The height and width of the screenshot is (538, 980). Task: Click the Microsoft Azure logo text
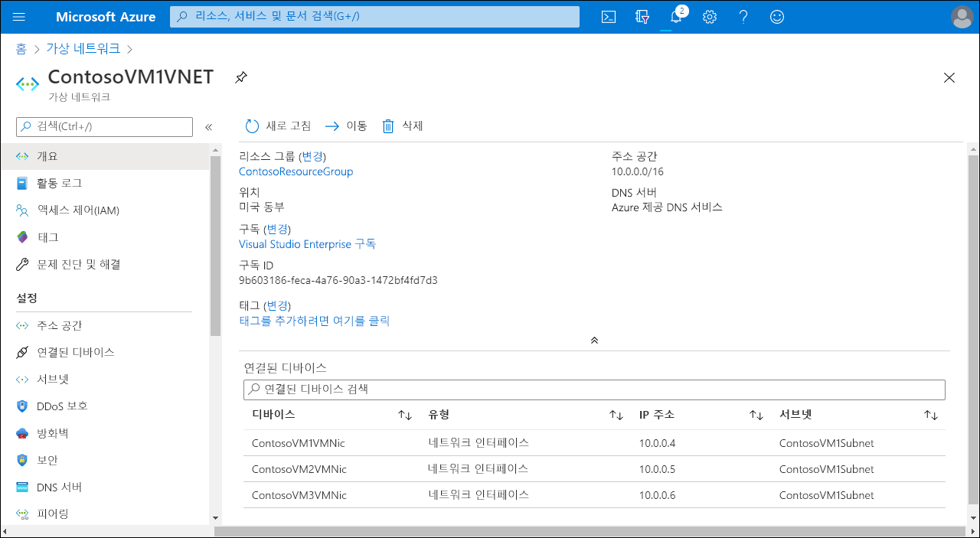click(x=106, y=17)
